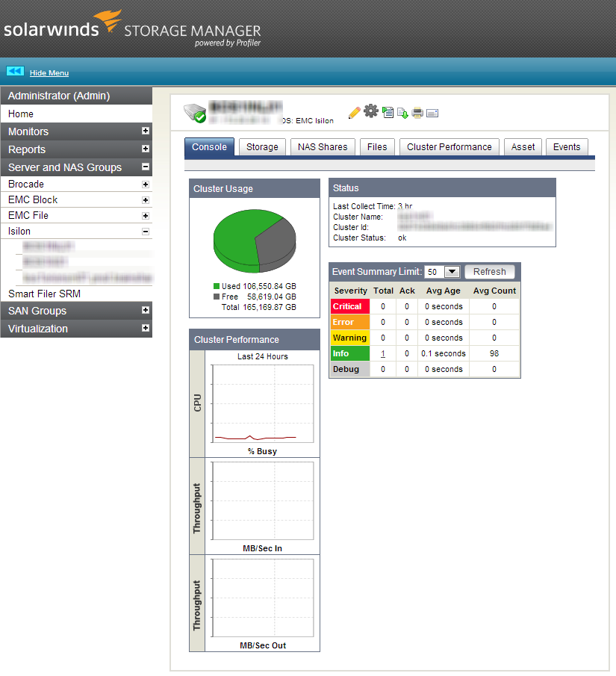The width and height of the screenshot is (616, 676).
Task: Expand the EMC Block group
Action: 146,200
